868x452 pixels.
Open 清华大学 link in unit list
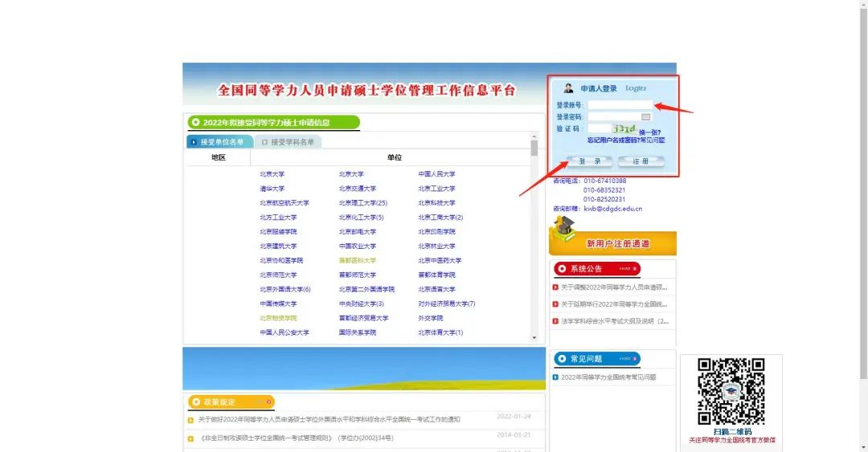(x=272, y=189)
